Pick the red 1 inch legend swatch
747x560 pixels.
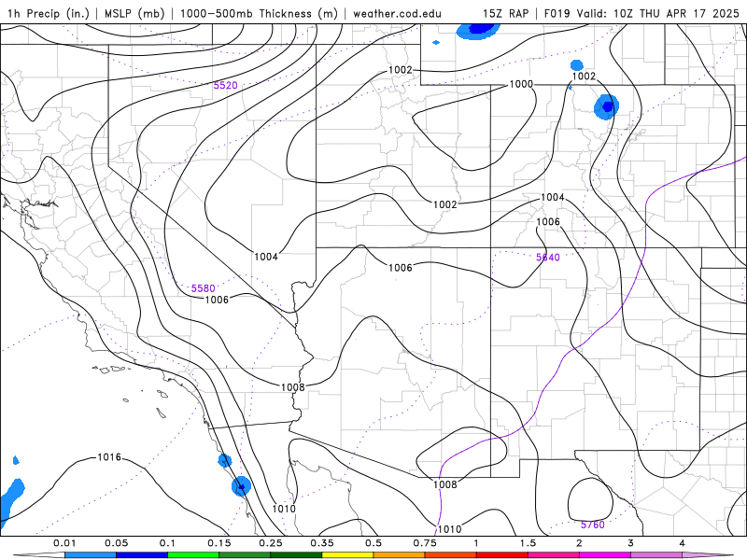pyautogui.click(x=502, y=555)
